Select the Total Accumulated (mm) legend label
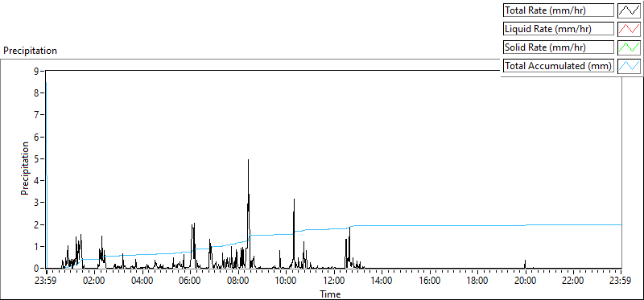 [x=559, y=66]
